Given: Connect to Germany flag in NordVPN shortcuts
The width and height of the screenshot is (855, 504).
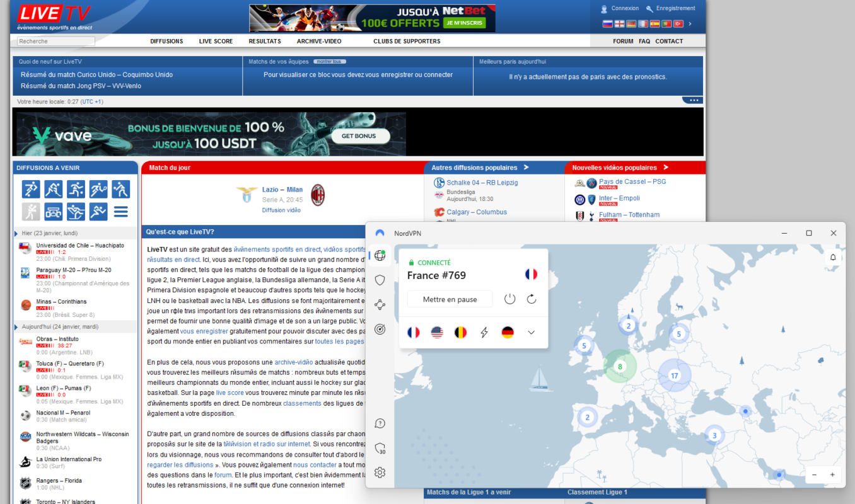Looking at the screenshot, I should 508,333.
